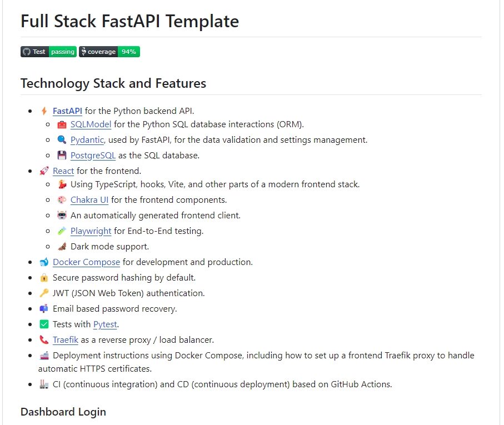Click the text 'for development and production.'
The image size is (504, 425).
(x=188, y=262)
